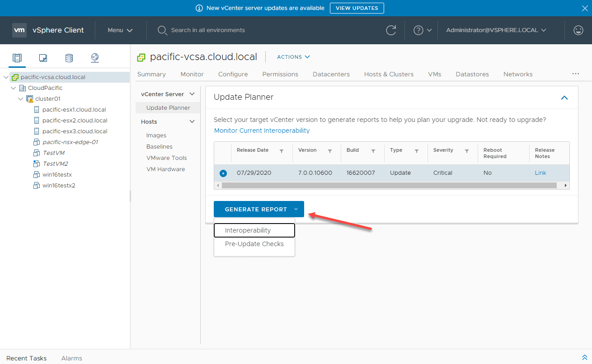
Task: Click the VIEW UPDATES button
Action: [357, 8]
